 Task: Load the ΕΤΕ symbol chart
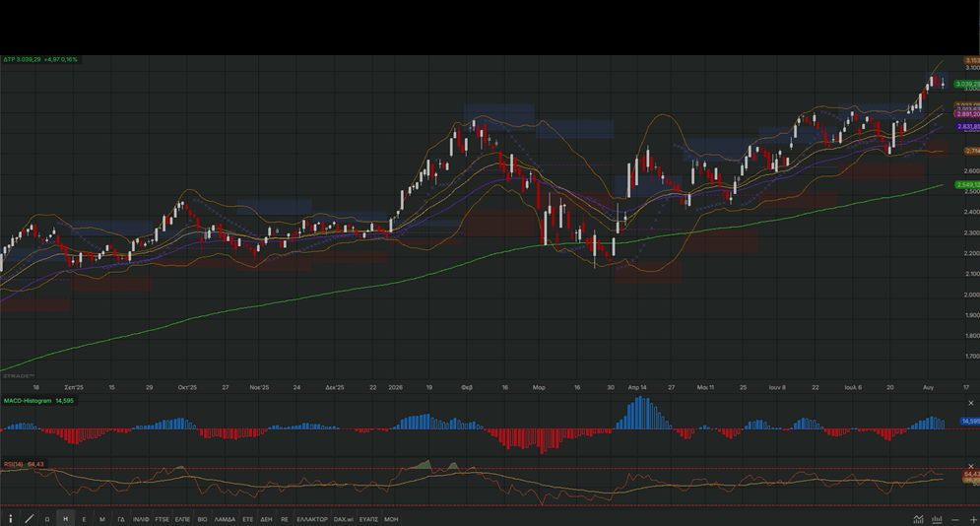coord(248,519)
